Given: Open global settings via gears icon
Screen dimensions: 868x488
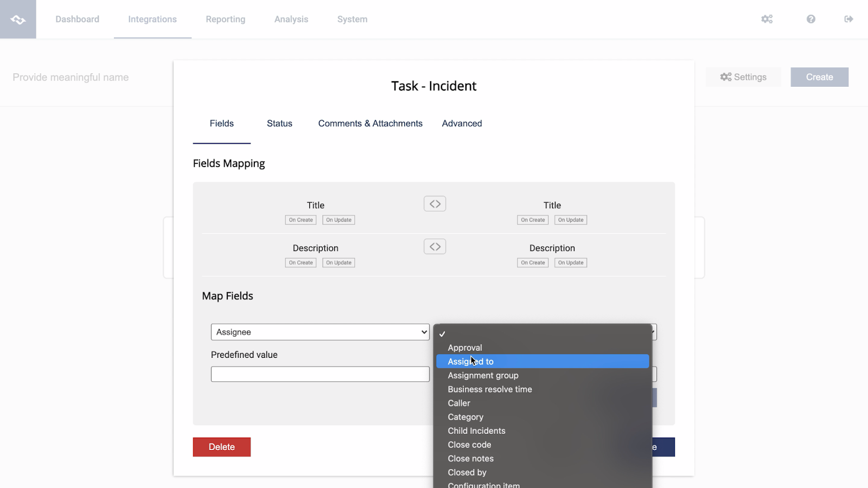Looking at the screenshot, I should 767,19.
